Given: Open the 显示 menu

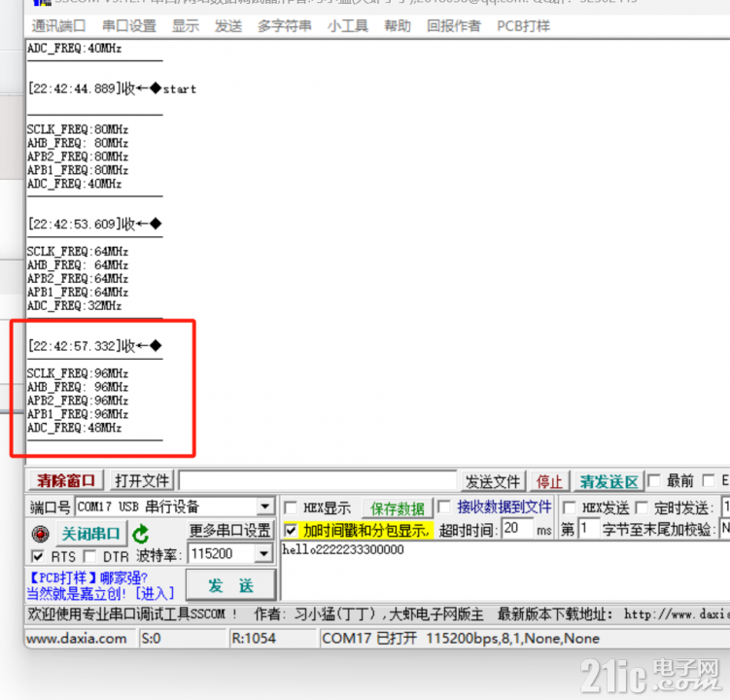Looking at the screenshot, I should [186, 25].
